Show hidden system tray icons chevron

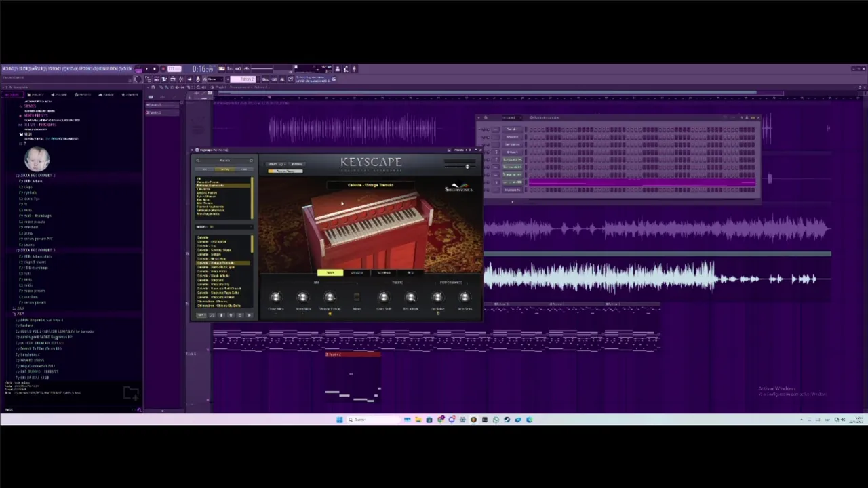coord(802,420)
